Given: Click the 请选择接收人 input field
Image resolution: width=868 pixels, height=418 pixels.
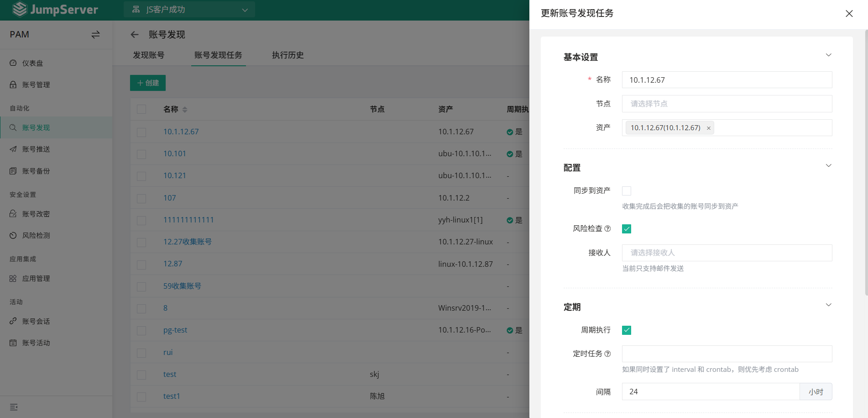Looking at the screenshot, I should pyautogui.click(x=727, y=253).
